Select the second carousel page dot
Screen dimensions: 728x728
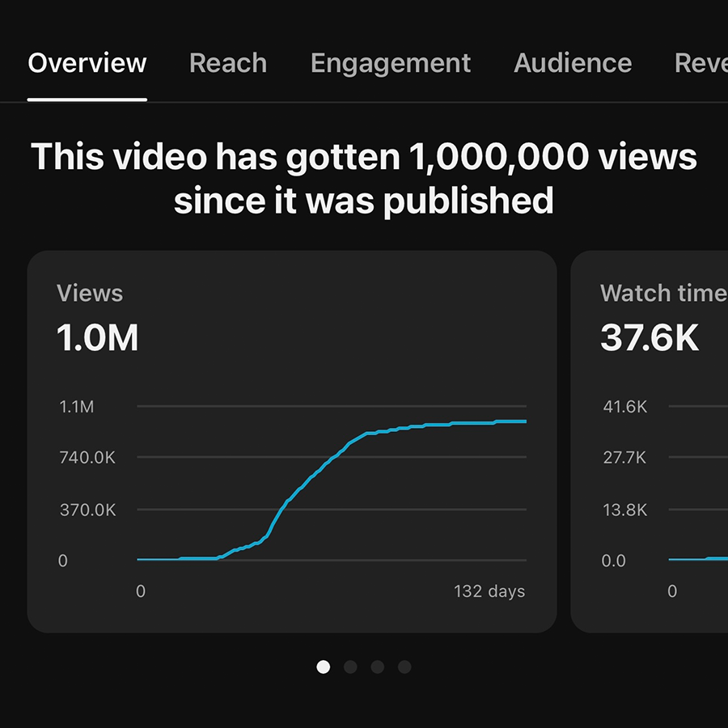tap(350, 667)
